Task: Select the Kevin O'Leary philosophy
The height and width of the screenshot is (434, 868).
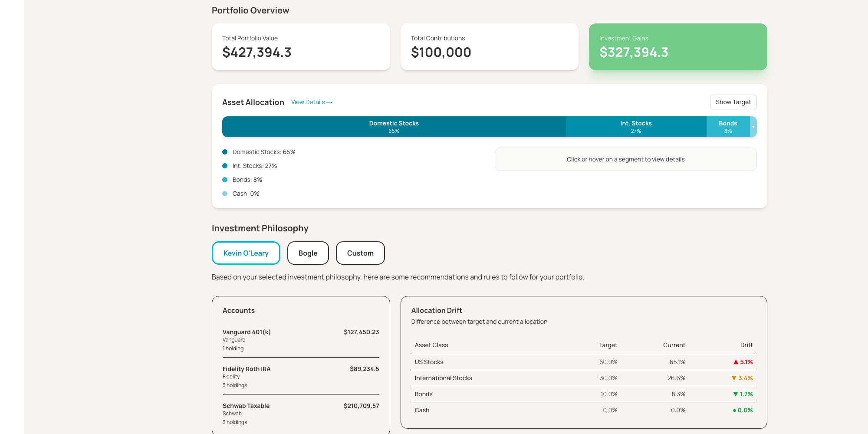Action: tap(246, 253)
